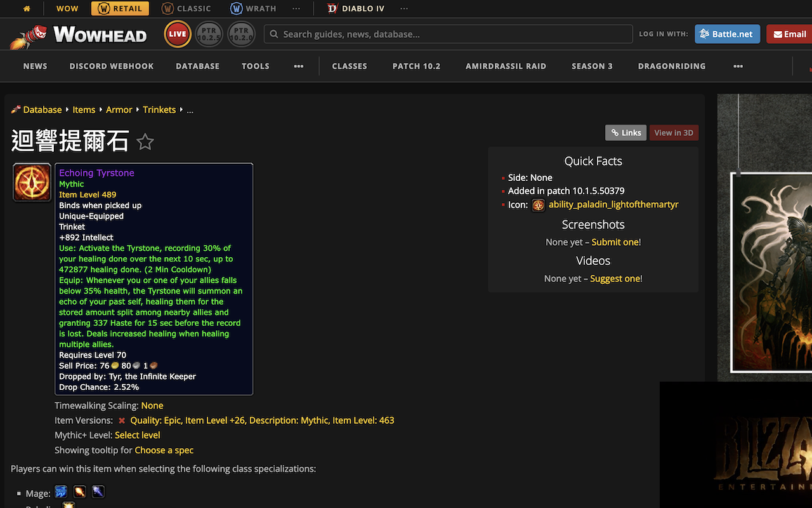Image resolution: width=812 pixels, height=508 pixels.
Task: Open the more menu ellipsis after Dragonriding
Action: (738, 66)
